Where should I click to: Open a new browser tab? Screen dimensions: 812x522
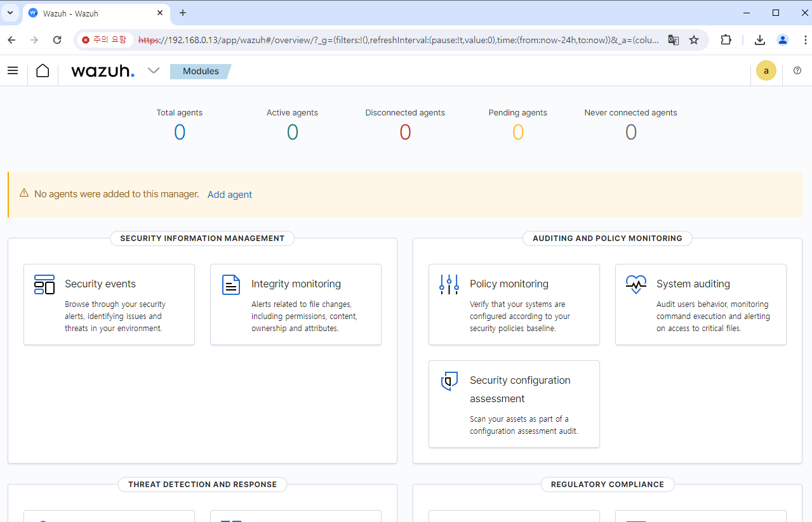point(183,13)
